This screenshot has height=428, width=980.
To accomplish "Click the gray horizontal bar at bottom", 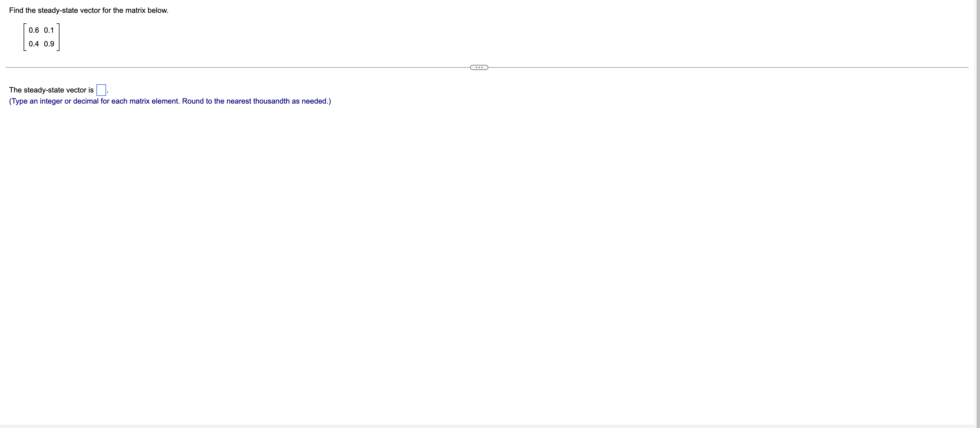I will click(487, 426).
